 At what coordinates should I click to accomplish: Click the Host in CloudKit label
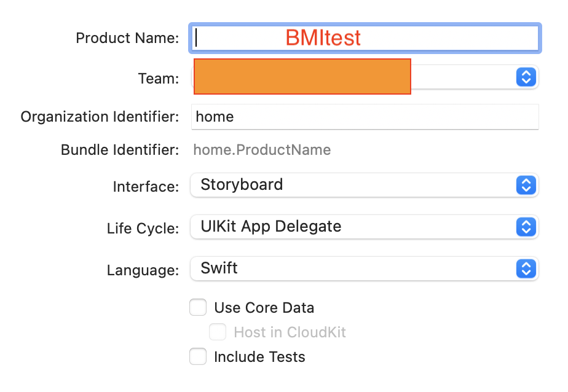[290, 332]
